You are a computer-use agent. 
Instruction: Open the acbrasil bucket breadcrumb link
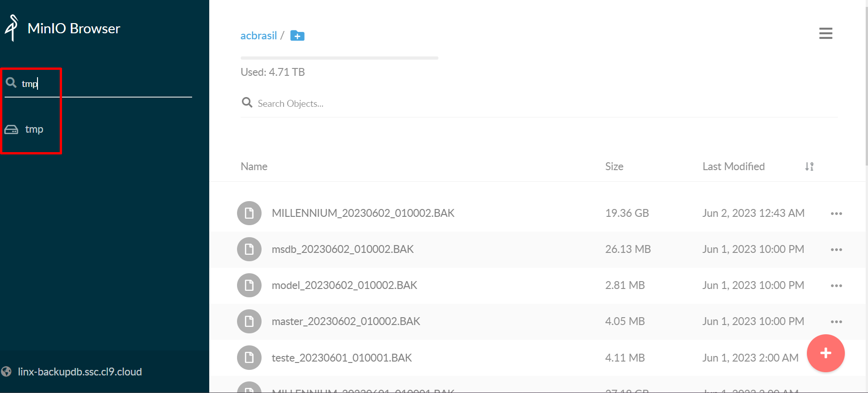[x=258, y=36]
